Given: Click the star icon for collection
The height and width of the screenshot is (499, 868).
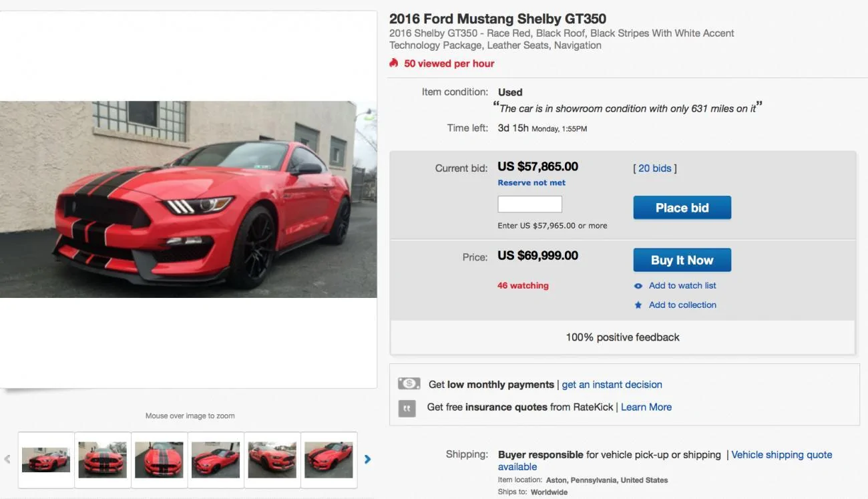Looking at the screenshot, I should pos(638,305).
